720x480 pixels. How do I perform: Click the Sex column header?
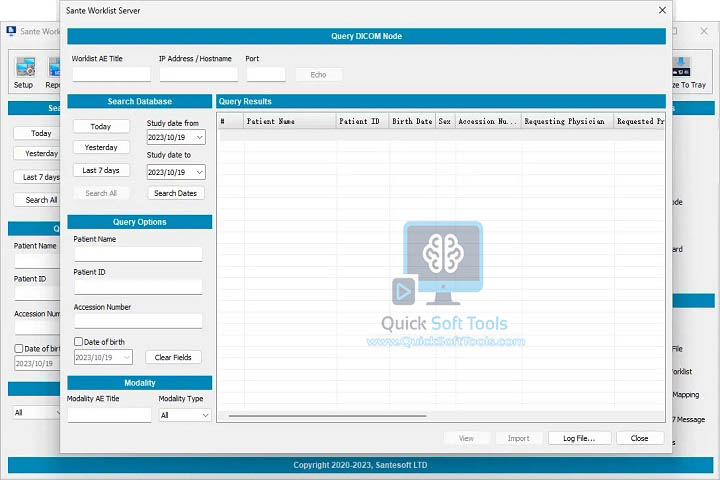(445, 121)
